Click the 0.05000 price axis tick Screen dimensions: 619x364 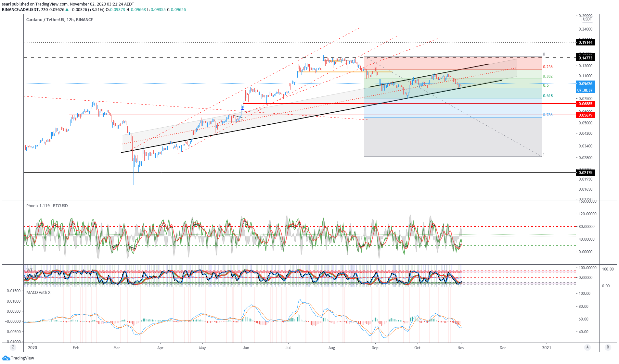[x=586, y=123]
